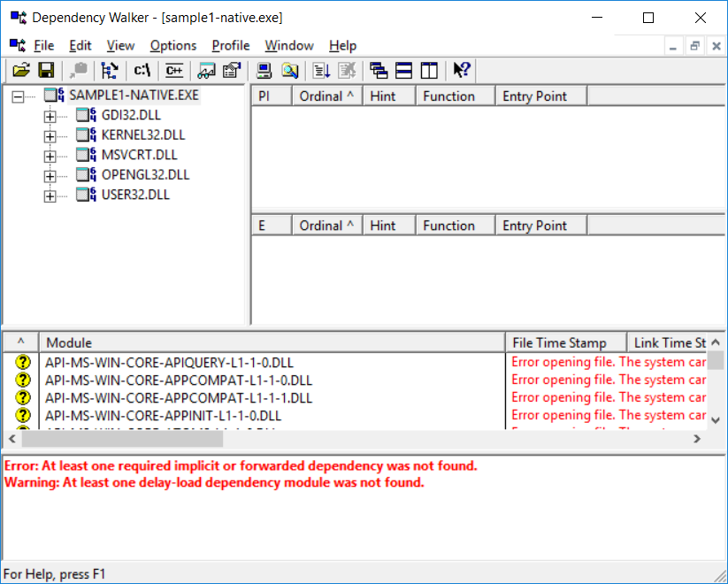The height and width of the screenshot is (584, 728).
Task: Click the File Time Stamp column header
Action: 565,342
